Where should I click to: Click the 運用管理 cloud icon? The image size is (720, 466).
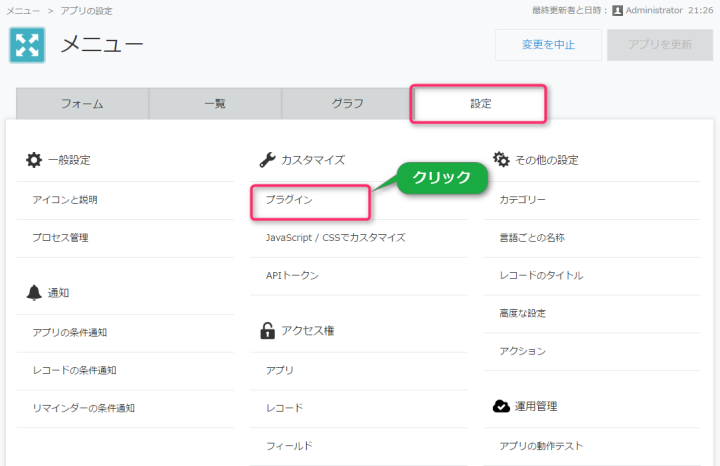[502, 406]
